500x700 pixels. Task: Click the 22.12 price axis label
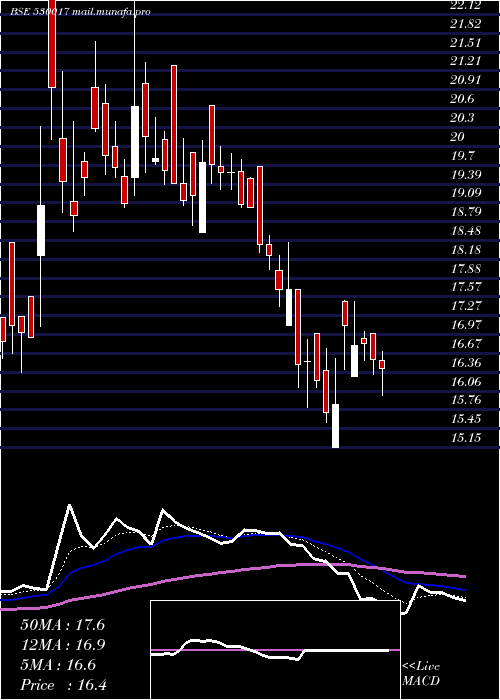tap(466, 5)
